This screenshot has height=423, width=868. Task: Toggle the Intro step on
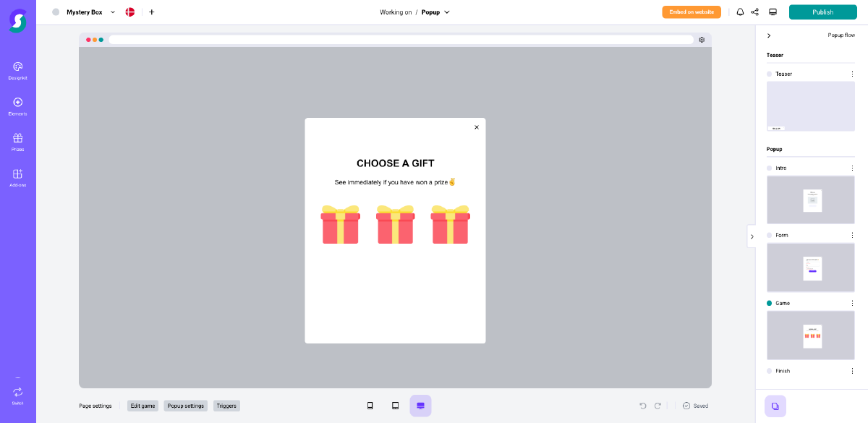point(768,167)
